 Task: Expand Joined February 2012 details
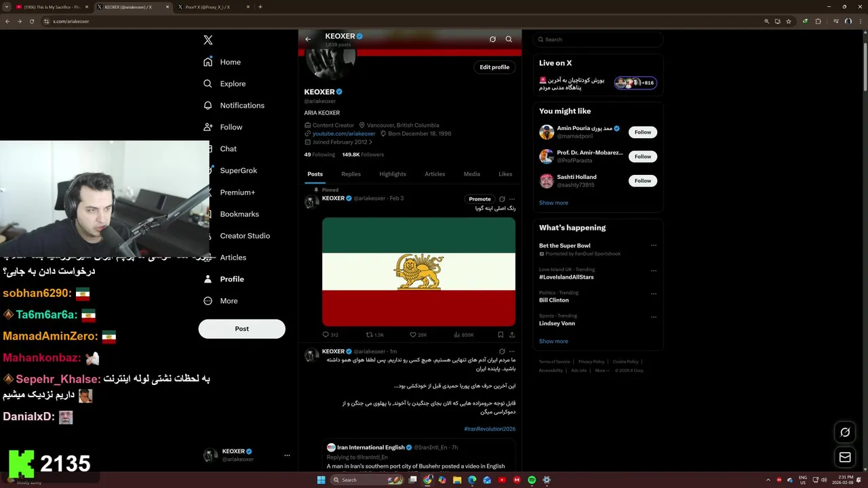click(x=339, y=142)
